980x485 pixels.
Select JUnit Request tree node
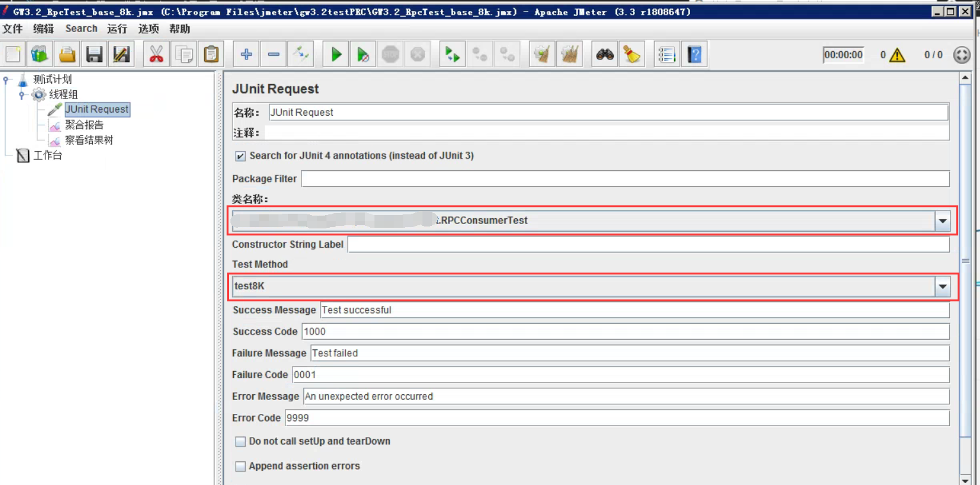[x=97, y=109]
